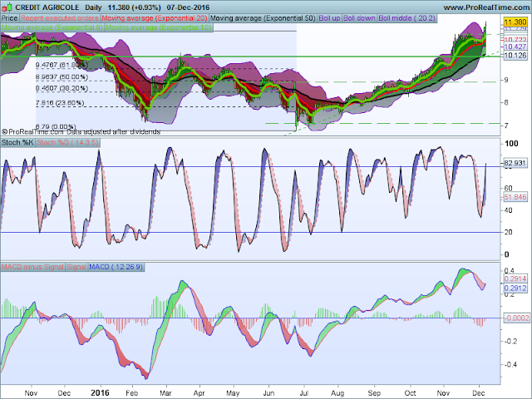The height and width of the screenshot is (399, 532).
Task: Click the Jul label on time axis
Action: click(x=303, y=393)
